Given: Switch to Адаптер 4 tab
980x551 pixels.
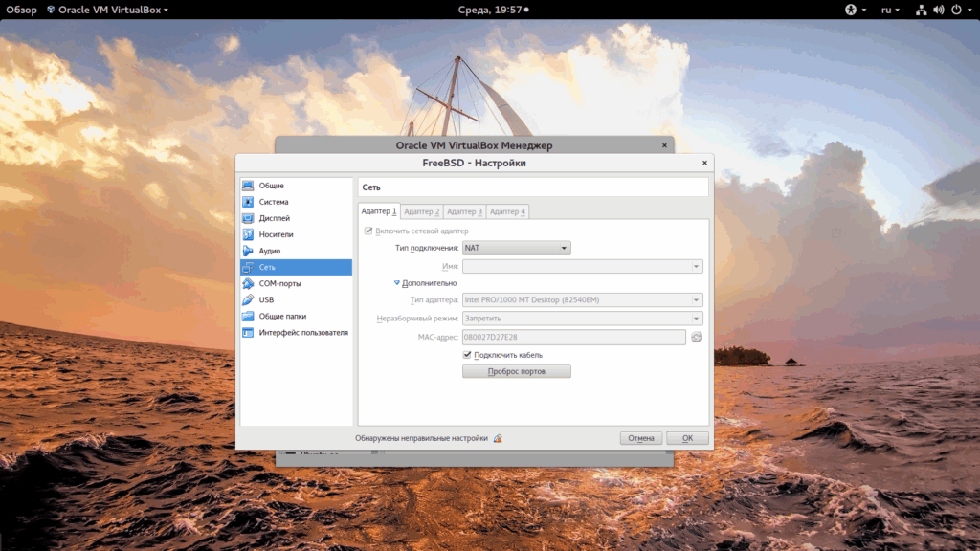Looking at the screenshot, I should 507,211.
